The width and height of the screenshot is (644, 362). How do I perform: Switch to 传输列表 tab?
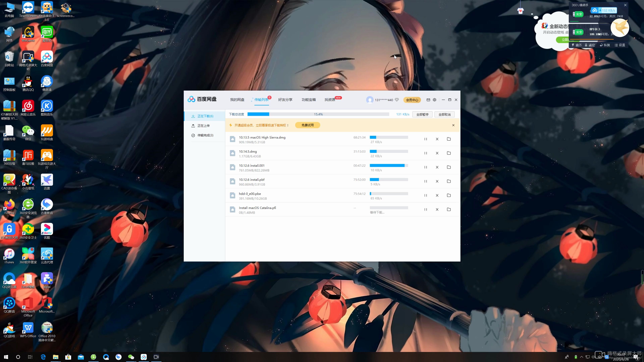(x=261, y=100)
